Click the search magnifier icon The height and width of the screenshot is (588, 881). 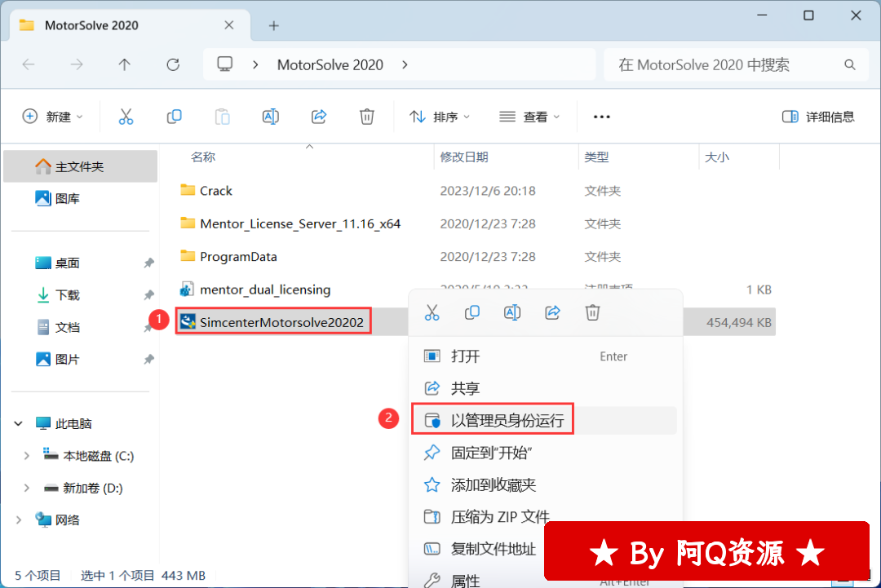(849, 65)
